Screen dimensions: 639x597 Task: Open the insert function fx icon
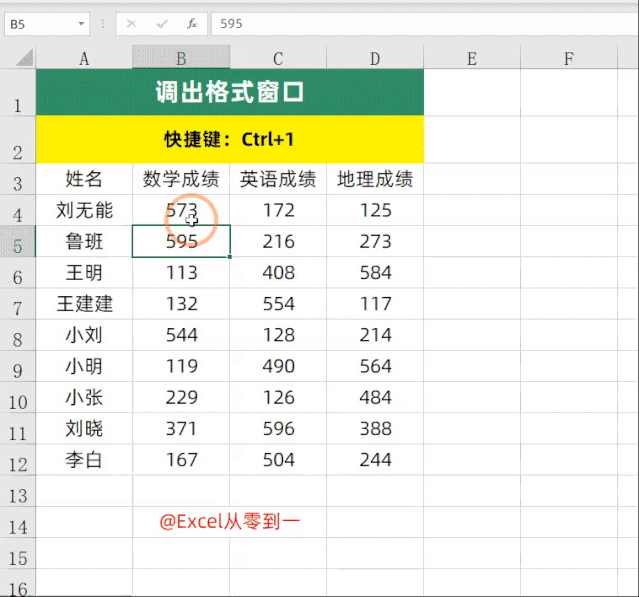192,24
